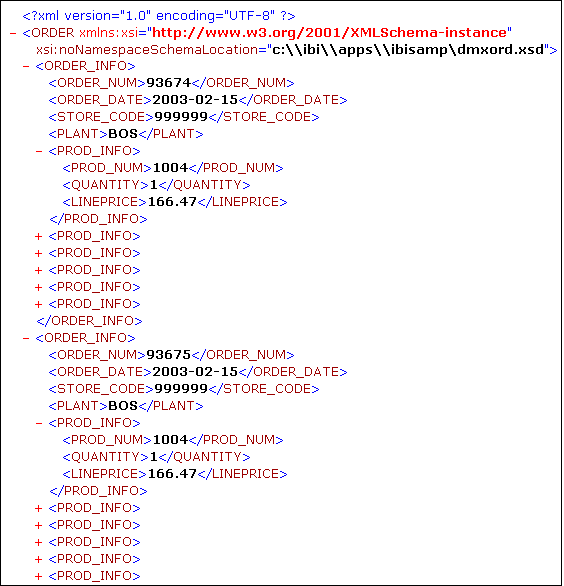Expand fifth collapsed PROD_INFO under order 93675

(x=38, y=577)
